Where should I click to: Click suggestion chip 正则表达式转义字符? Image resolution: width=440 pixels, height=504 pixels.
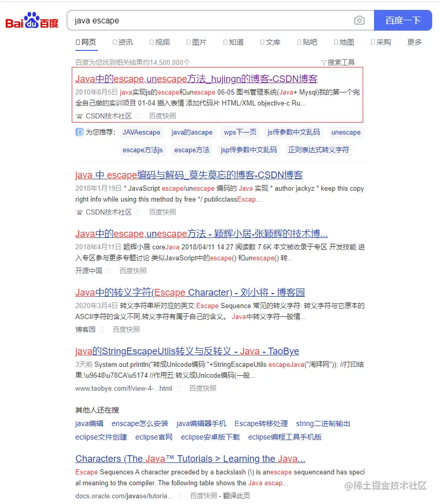pos(318,150)
